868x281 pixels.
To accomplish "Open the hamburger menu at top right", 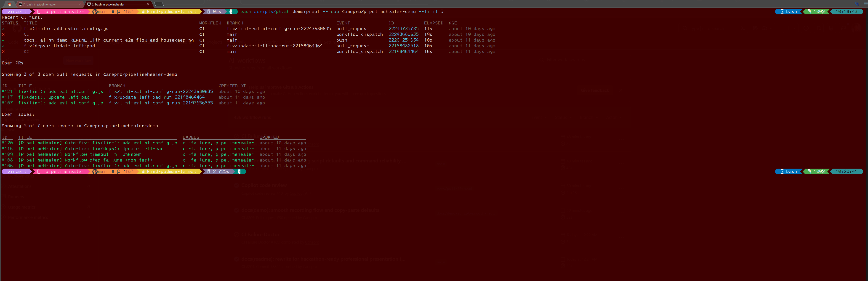I will (866, 4).
